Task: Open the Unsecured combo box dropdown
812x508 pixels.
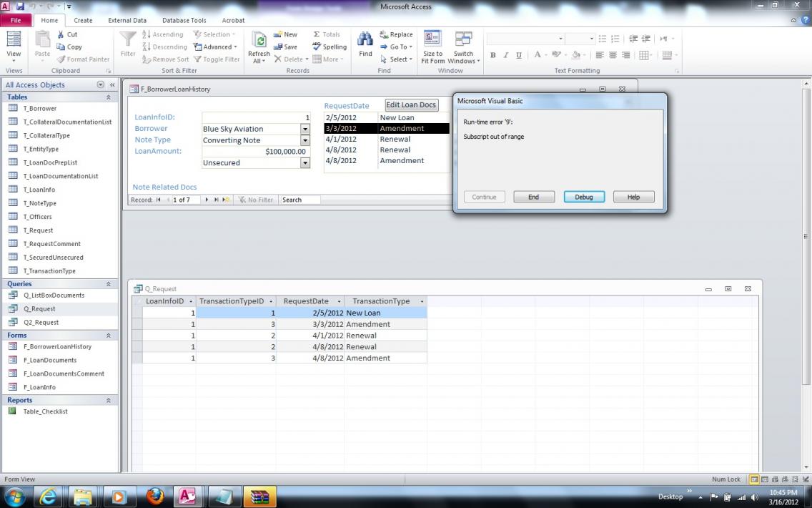Action: [305, 162]
